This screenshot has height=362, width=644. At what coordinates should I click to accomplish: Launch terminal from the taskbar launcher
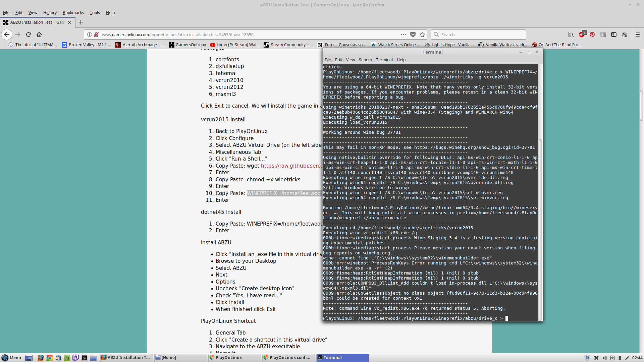tap(85, 358)
